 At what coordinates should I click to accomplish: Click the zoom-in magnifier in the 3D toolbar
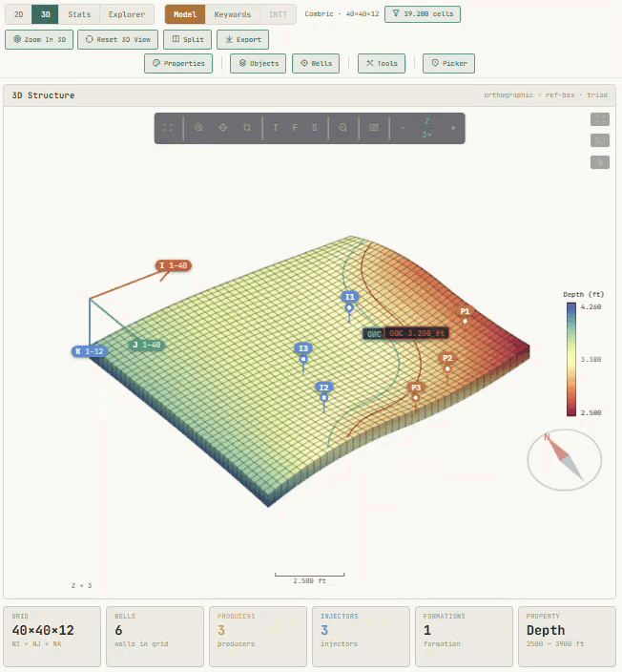(198, 128)
